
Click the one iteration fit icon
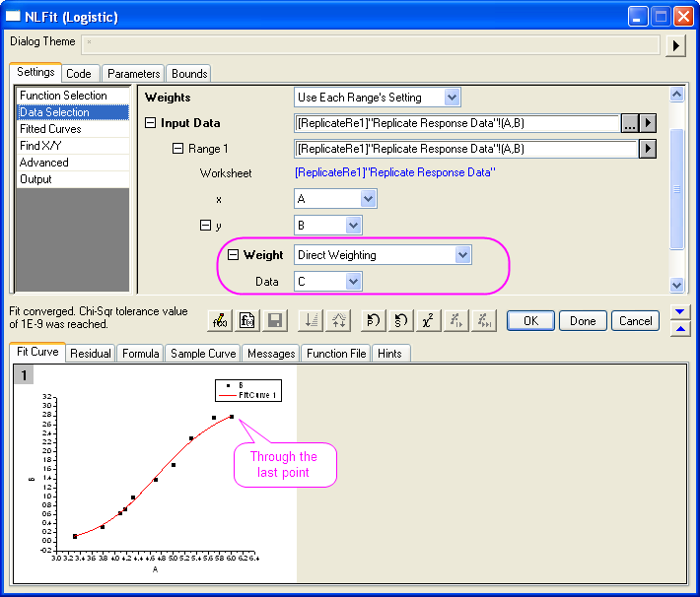coord(455,321)
